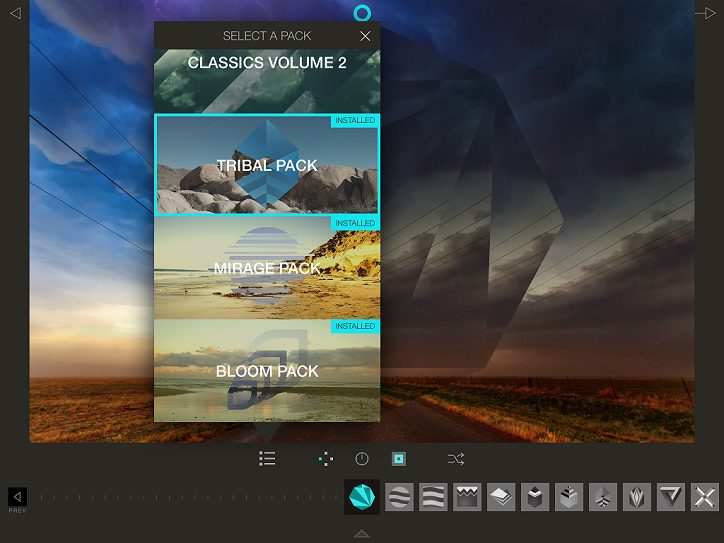Click the forward export arrow at top right
Image resolution: width=724 pixels, height=543 pixels.
705,13
